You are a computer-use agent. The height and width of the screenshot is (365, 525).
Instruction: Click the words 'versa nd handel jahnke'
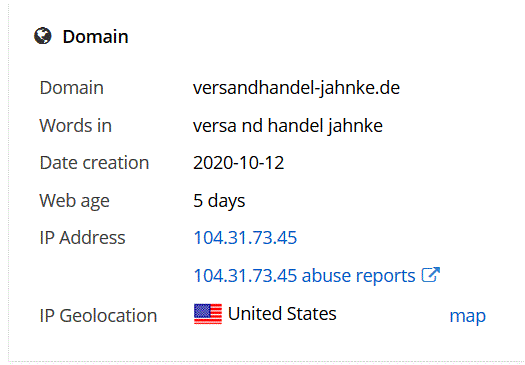[288, 126]
